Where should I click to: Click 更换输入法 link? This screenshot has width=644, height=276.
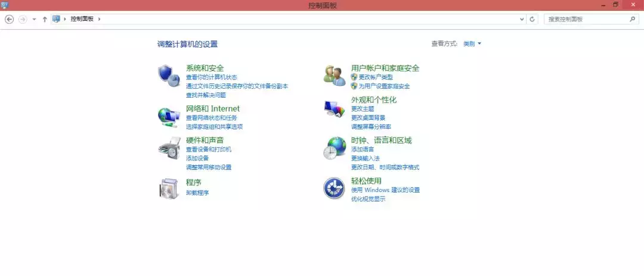tap(365, 158)
